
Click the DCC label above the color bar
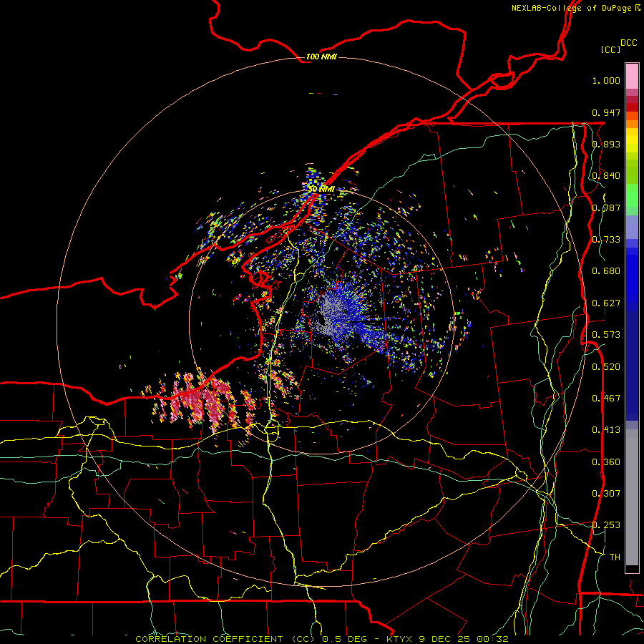(x=629, y=42)
